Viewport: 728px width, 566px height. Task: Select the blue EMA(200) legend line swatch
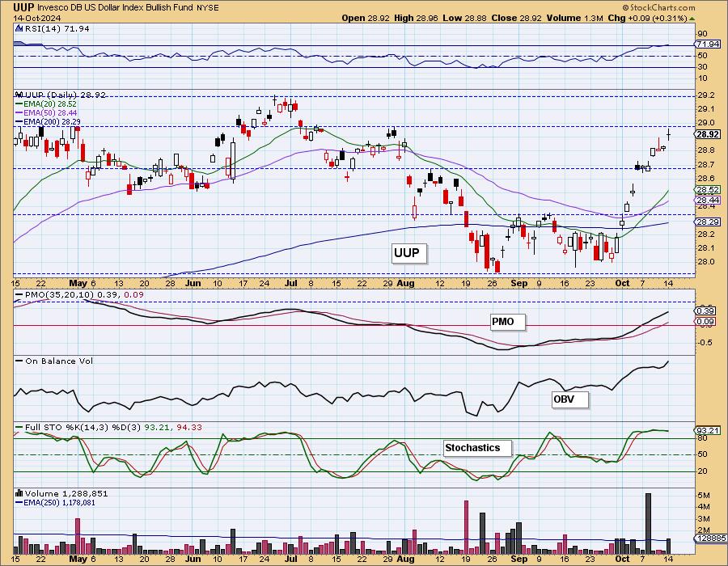19,121
